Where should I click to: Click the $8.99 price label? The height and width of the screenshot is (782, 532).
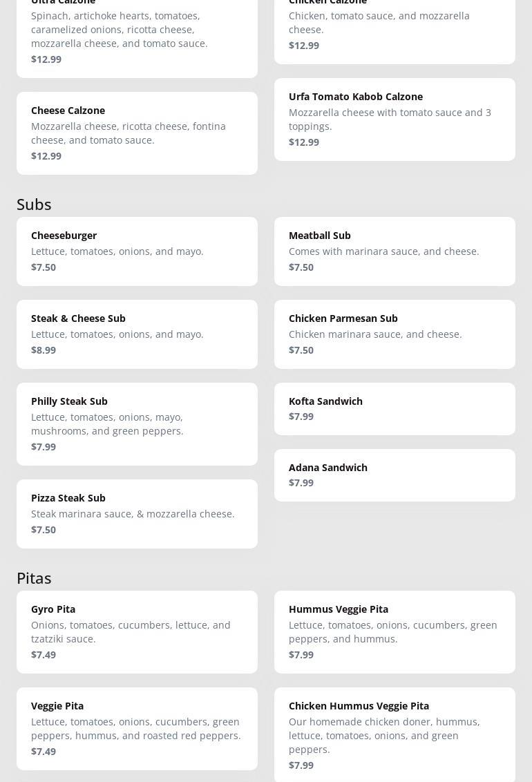coord(44,350)
